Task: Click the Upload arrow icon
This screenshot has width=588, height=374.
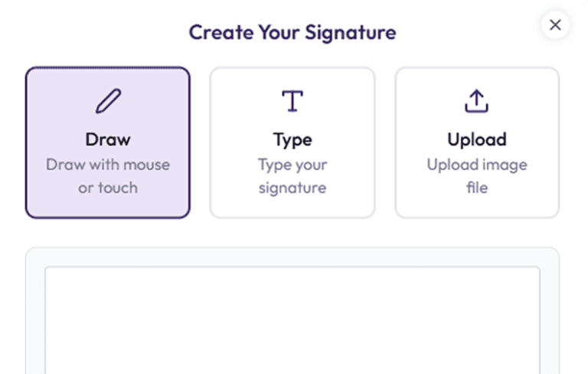Action: [x=477, y=101]
